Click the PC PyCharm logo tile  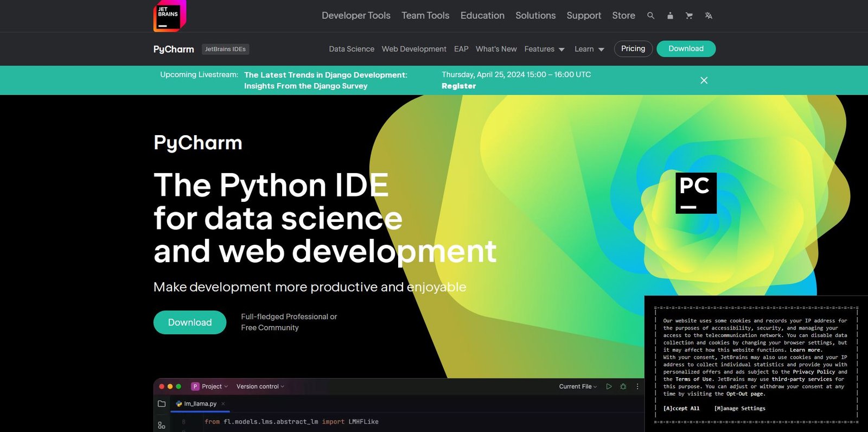696,193
